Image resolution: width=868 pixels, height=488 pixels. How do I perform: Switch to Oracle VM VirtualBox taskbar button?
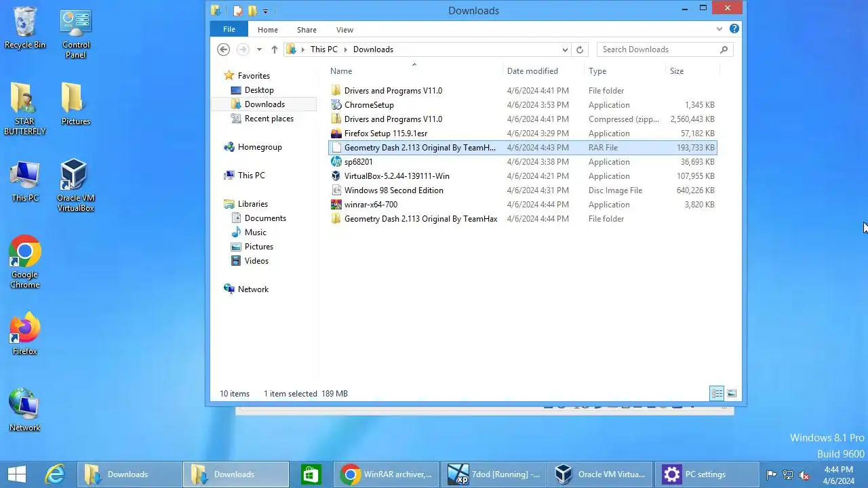tap(601, 474)
